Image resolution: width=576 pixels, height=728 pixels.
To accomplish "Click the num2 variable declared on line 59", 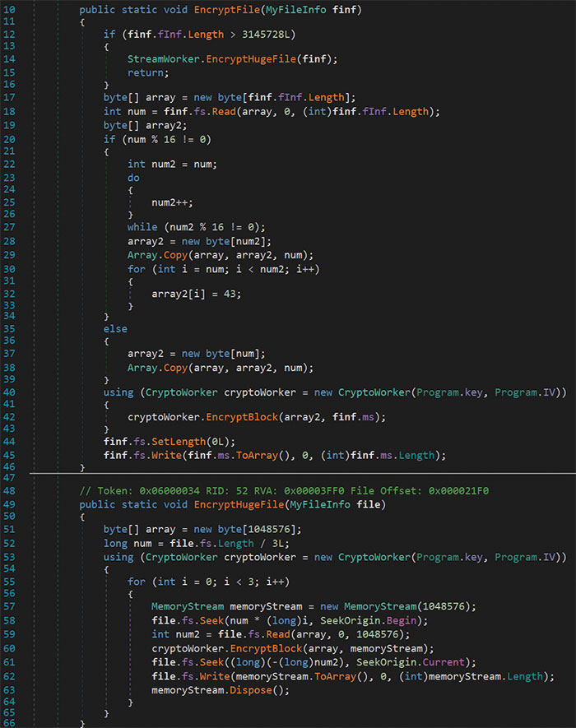I will (x=188, y=635).
